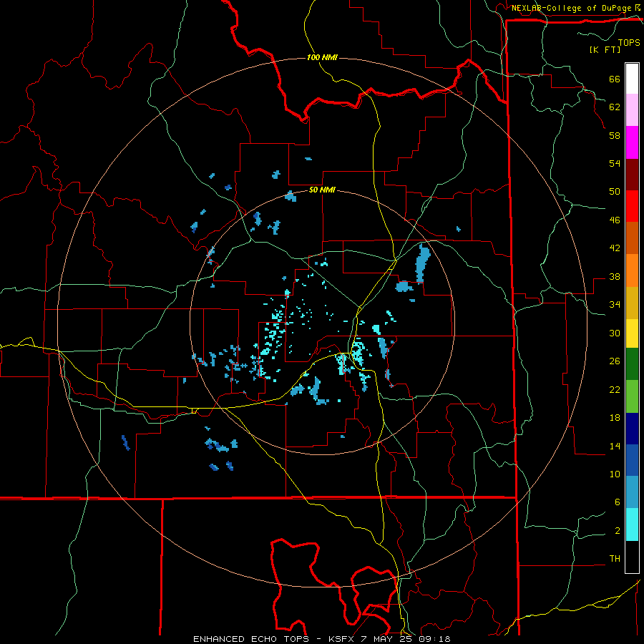Select the "14" scale label
Image resolution: width=644 pixels, height=644 pixels.
(x=615, y=446)
